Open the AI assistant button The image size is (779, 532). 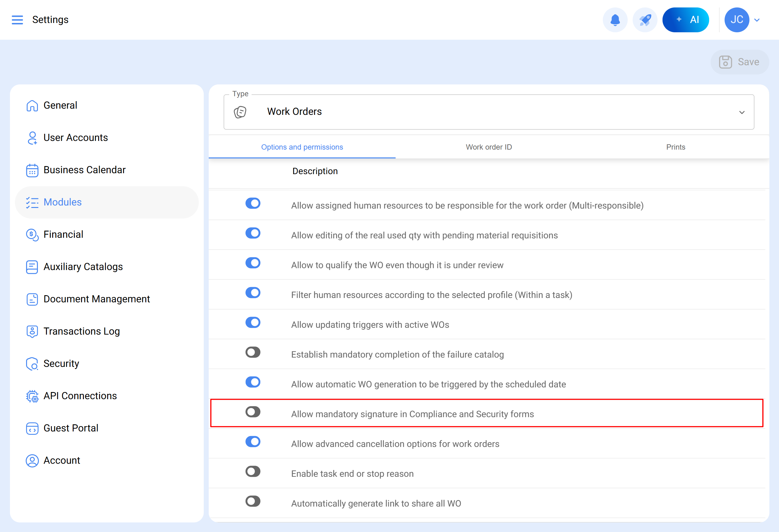[686, 20]
